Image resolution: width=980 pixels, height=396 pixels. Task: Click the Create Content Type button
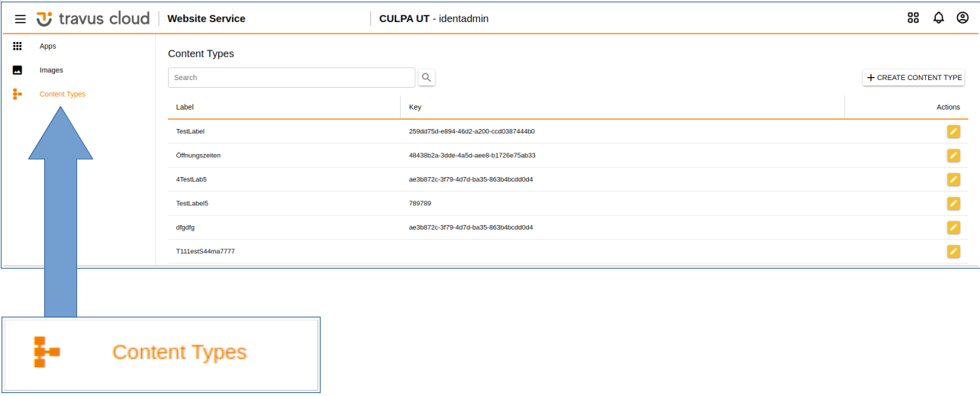tap(914, 78)
